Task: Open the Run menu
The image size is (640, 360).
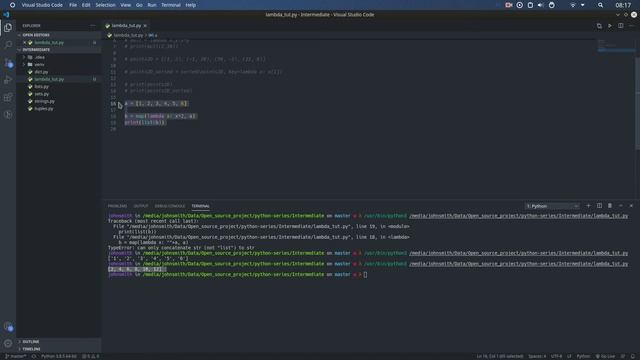Action: click(152, 5)
